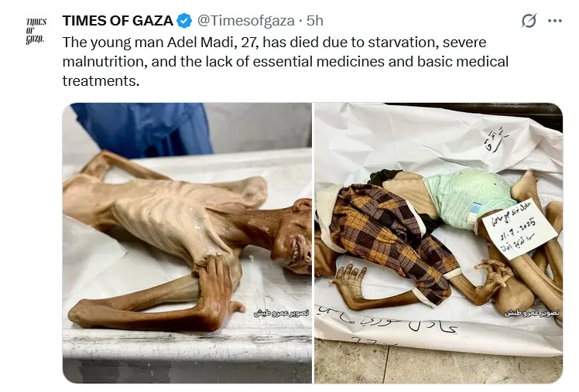Click the TIMES OF GAZA display name
The image size is (579, 392).
click(118, 21)
